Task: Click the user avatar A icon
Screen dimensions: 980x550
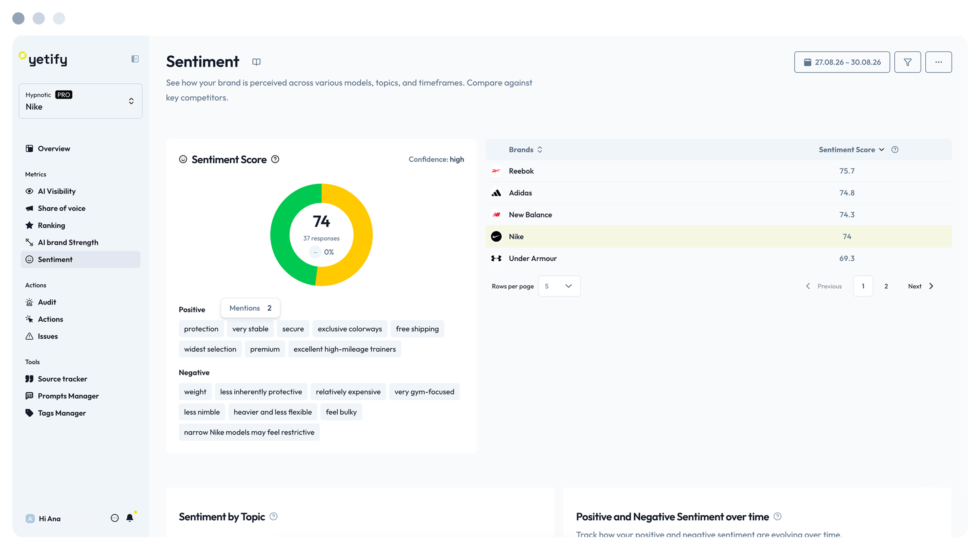Action: [x=30, y=518]
